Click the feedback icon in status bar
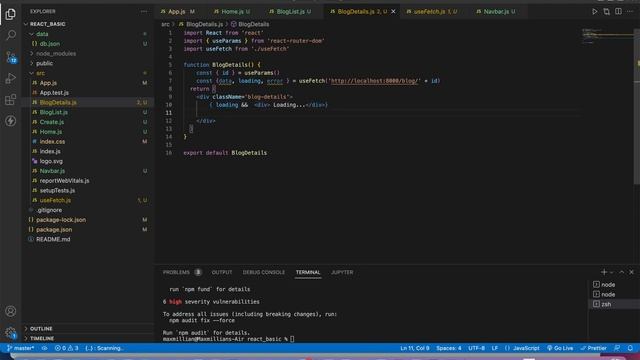The width and height of the screenshot is (640, 360). [x=617, y=348]
